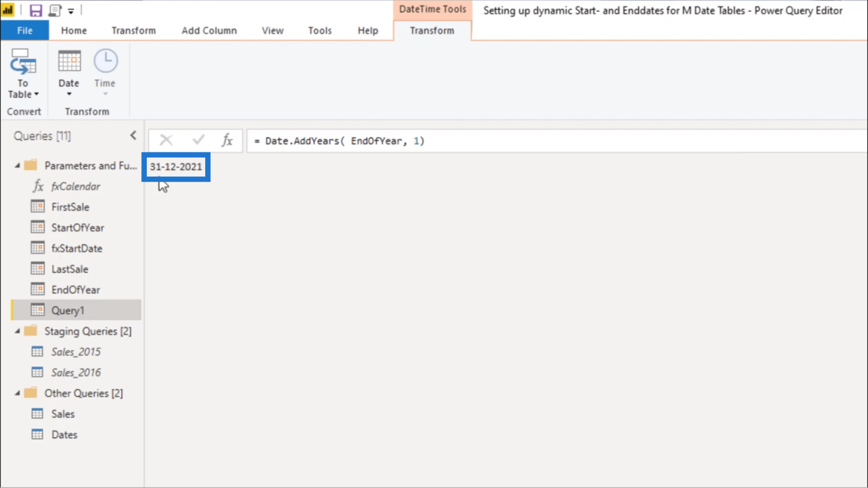868x488 pixels.
Task: Select the DateTime Tools Transform tab
Action: coord(432,30)
